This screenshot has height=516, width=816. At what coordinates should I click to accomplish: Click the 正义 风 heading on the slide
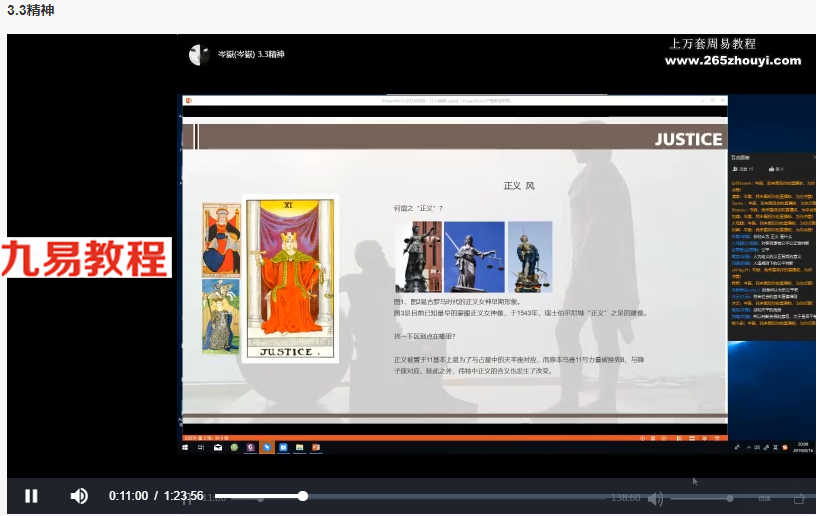[519, 186]
